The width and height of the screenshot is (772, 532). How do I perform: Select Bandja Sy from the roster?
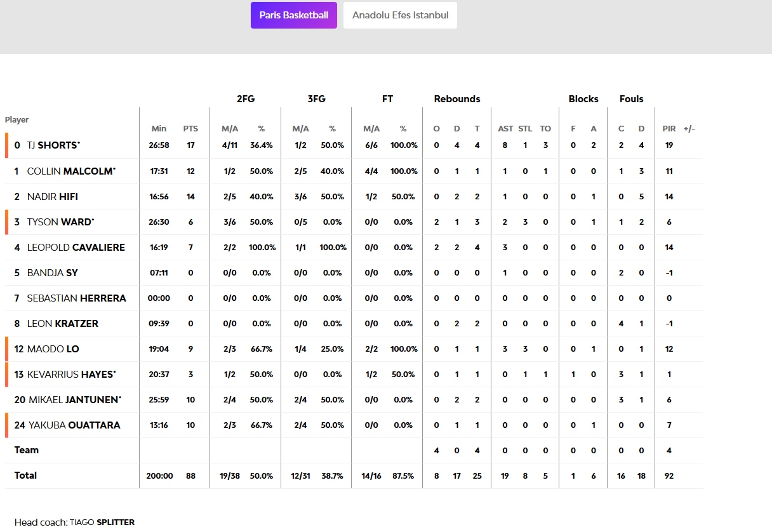[x=52, y=273]
